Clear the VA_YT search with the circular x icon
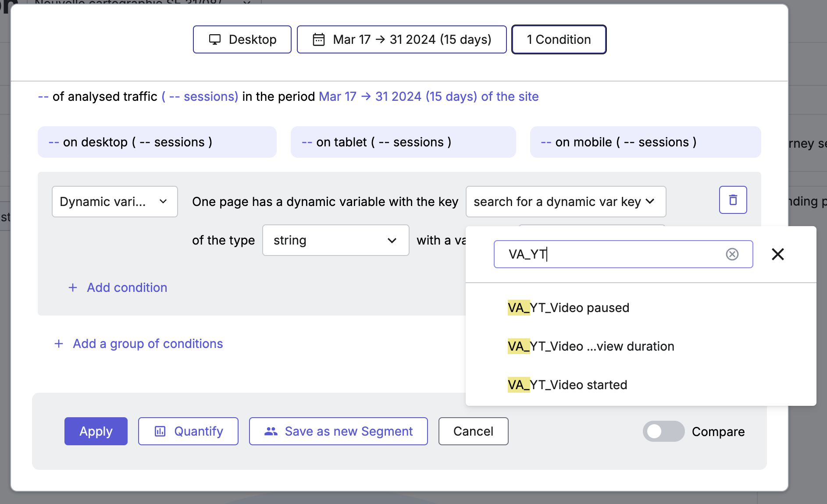 pyautogui.click(x=732, y=254)
